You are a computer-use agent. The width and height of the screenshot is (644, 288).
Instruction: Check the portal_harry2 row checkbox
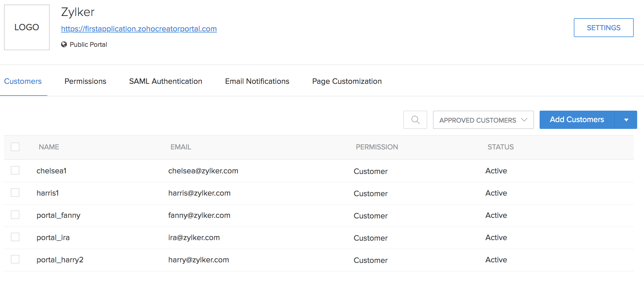(x=15, y=259)
